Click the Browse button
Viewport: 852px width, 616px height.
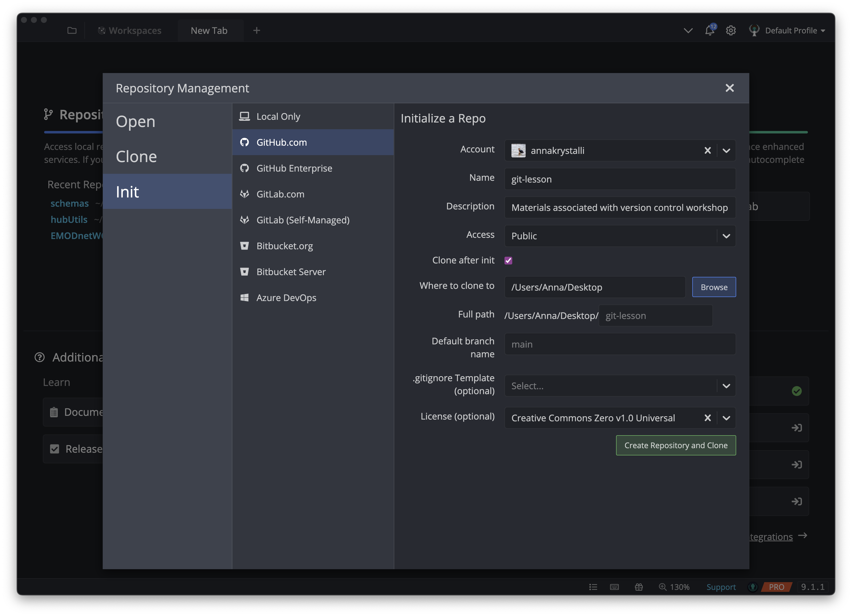714,287
